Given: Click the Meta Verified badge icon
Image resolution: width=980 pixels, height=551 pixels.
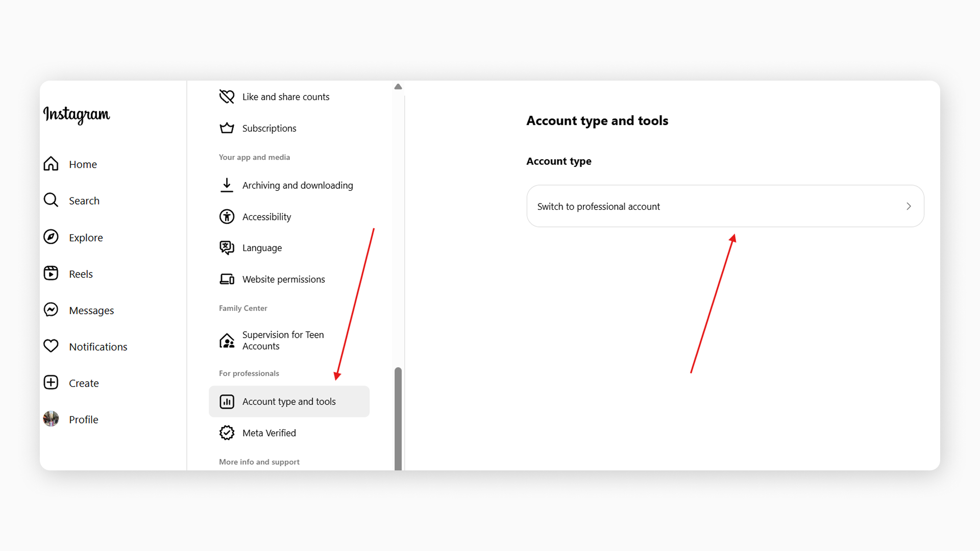Looking at the screenshot, I should tap(227, 433).
